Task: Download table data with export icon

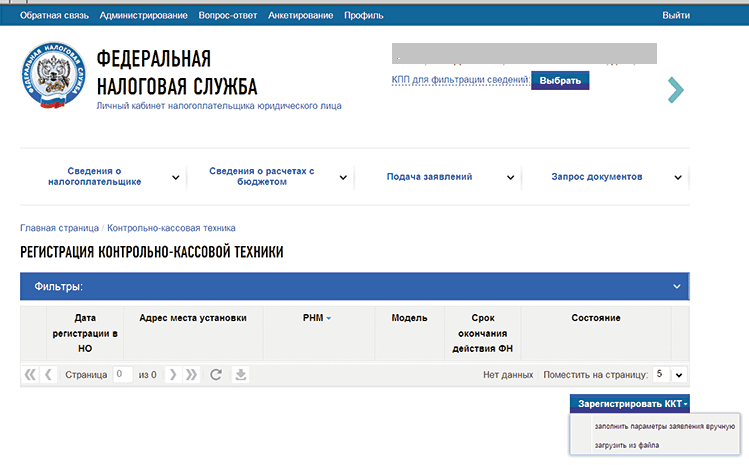Action: [241, 375]
